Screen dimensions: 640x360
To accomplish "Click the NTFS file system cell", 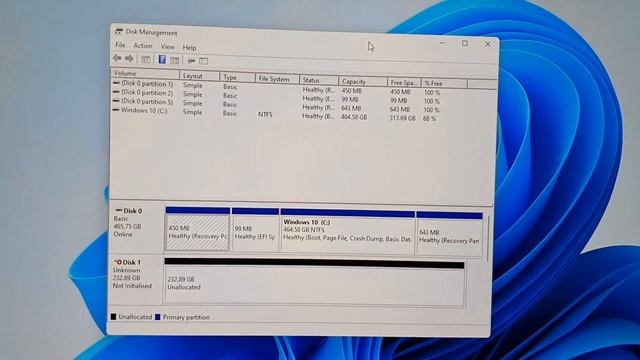I will (265, 115).
